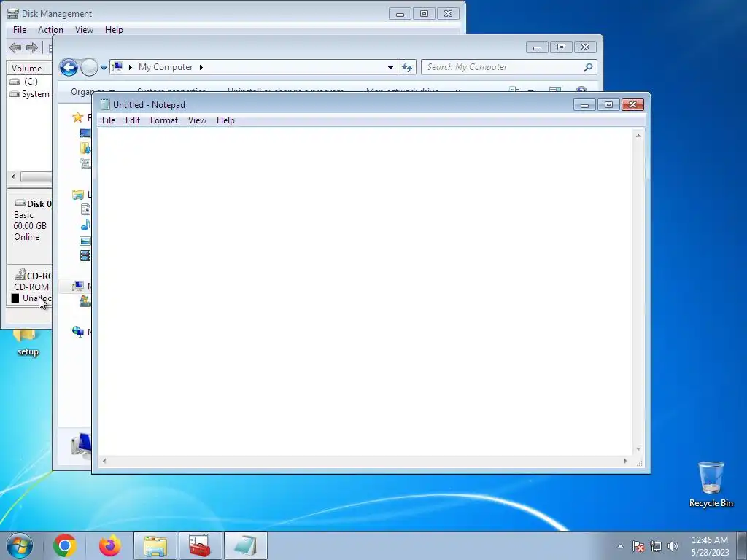Viewport: 747px width, 560px height.
Task: Select the Pictures library icon in navigation pane
Action: coord(85,241)
